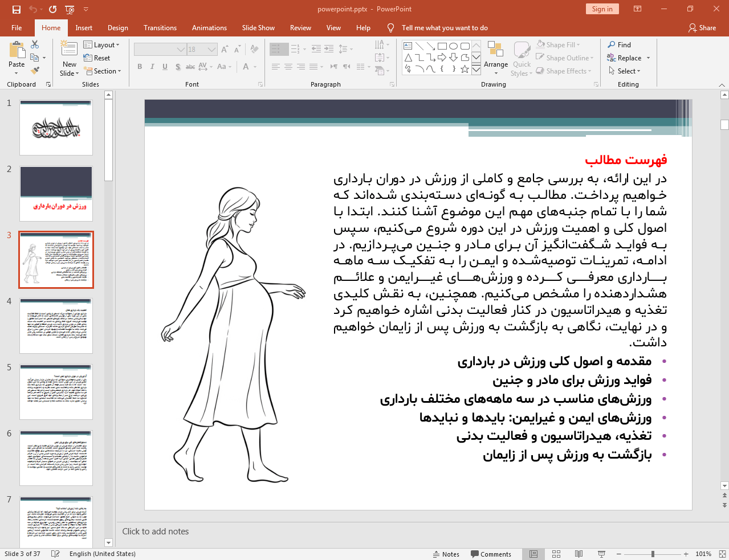Click the Sign in button
This screenshot has height=560, width=729.
coord(602,9)
